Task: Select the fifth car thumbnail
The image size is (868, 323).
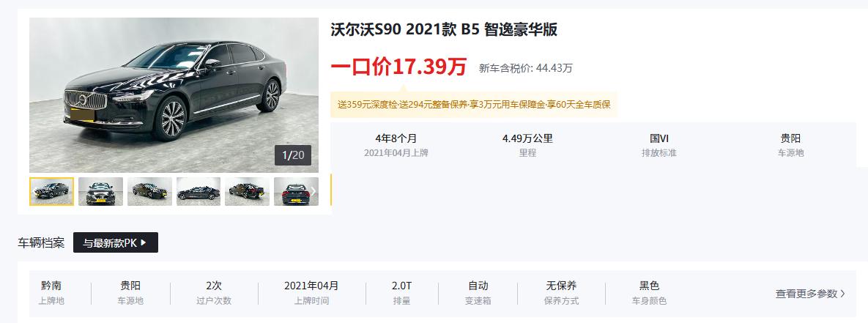Action: coord(247,191)
